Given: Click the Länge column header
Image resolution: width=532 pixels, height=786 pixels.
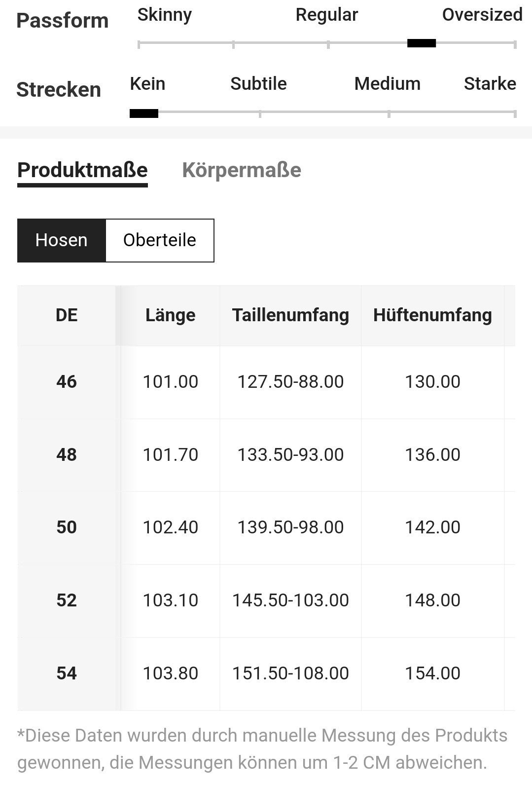Looking at the screenshot, I should (x=170, y=315).
